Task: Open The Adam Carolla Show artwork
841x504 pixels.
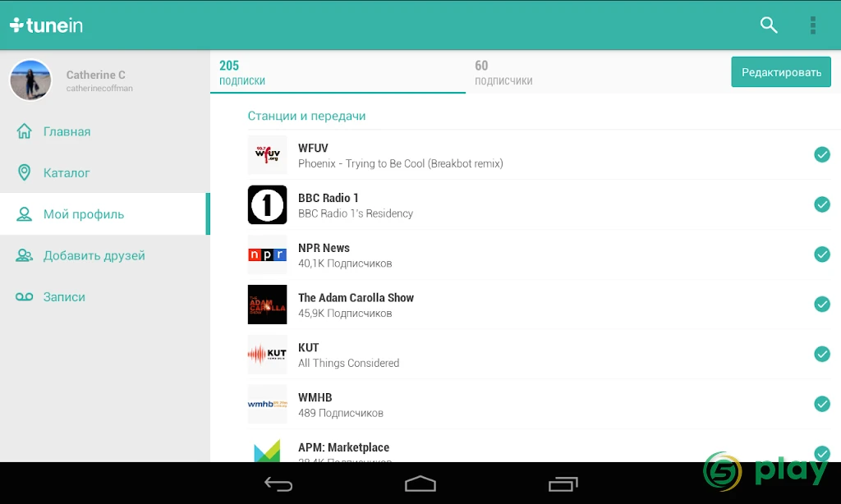Action: click(x=267, y=304)
